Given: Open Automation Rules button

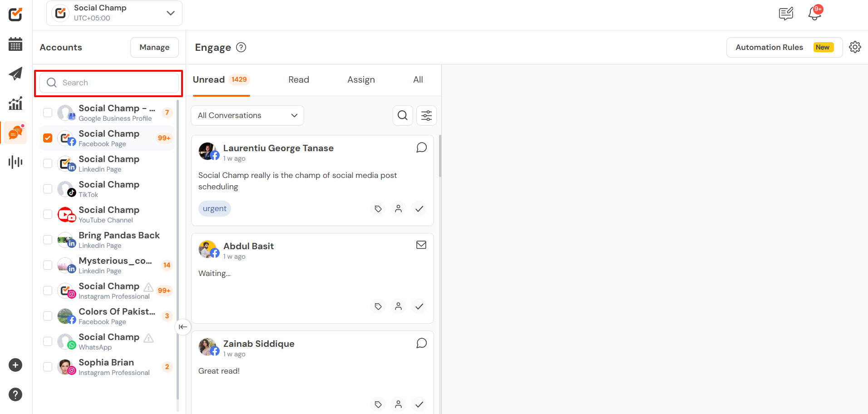Looking at the screenshot, I should click(x=784, y=47).
